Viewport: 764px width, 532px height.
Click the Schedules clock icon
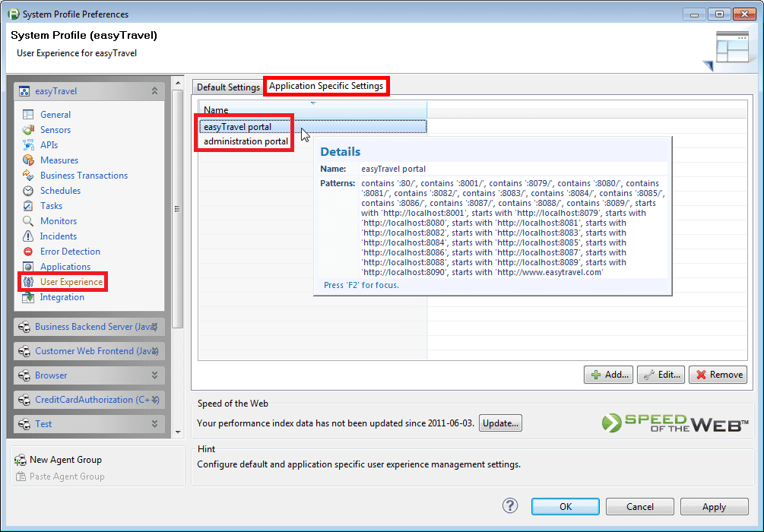pyautogui.click(x=28, y=191)
